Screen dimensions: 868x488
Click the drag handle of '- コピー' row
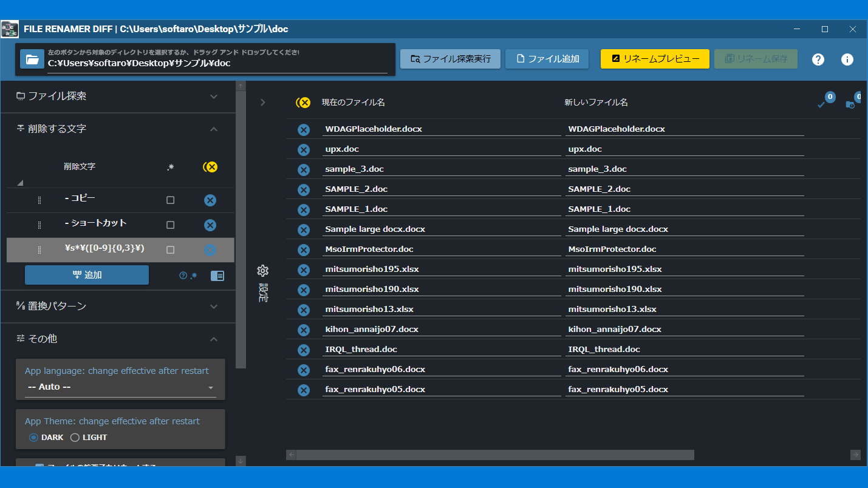(39, 200)
